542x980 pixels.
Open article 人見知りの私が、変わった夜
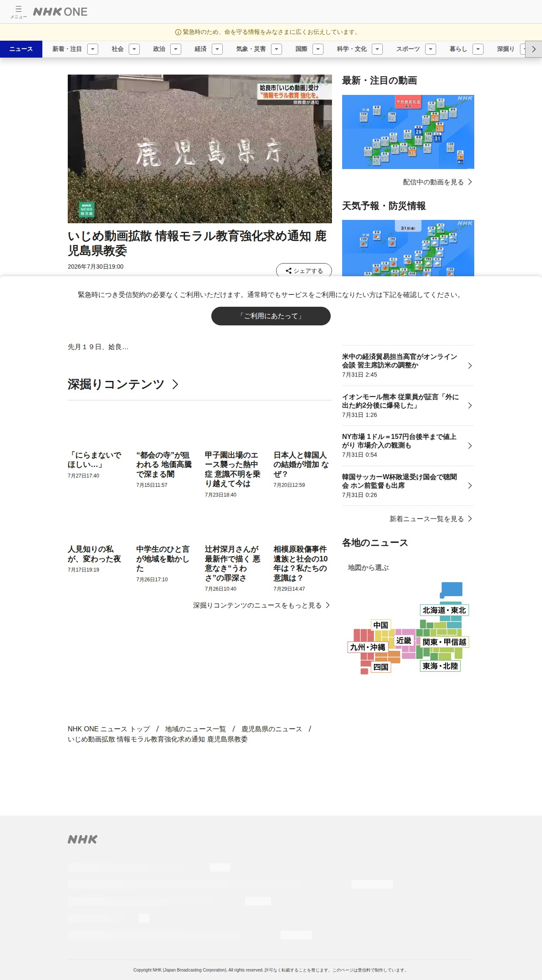coord(94,554)
